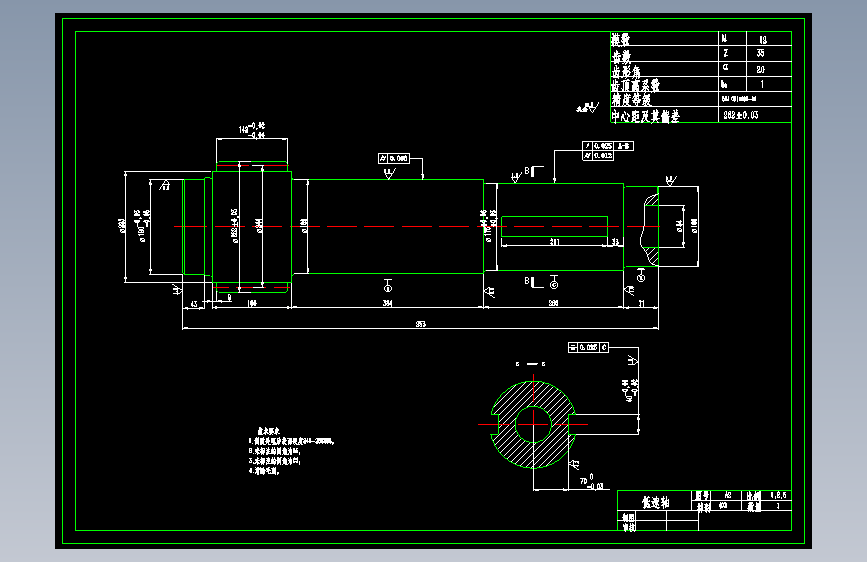Screen dimensions: 867x562
Task: Click the hatched cross-section circle view
Action: [x=533, y=425]
